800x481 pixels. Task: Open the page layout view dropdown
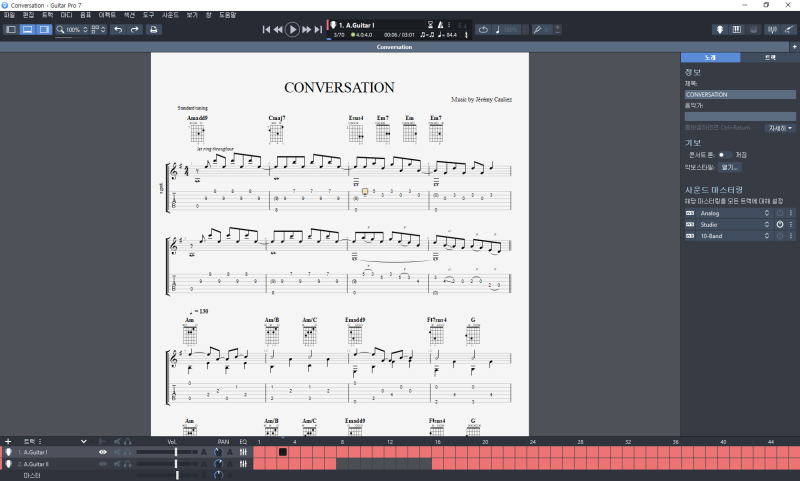[98, 30]
